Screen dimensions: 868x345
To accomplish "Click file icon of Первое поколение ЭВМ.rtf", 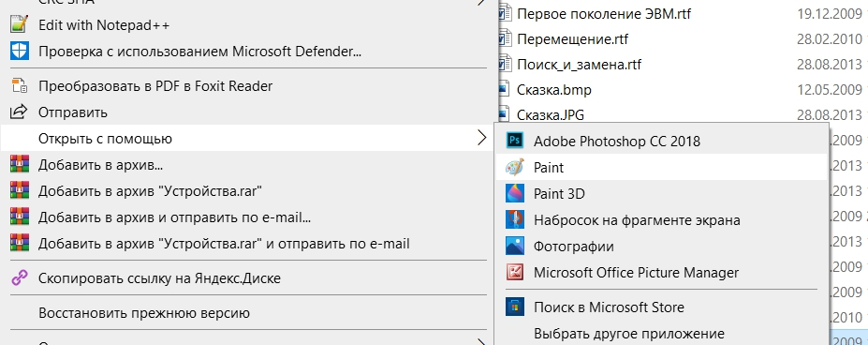I will click(x=505, y=13).
